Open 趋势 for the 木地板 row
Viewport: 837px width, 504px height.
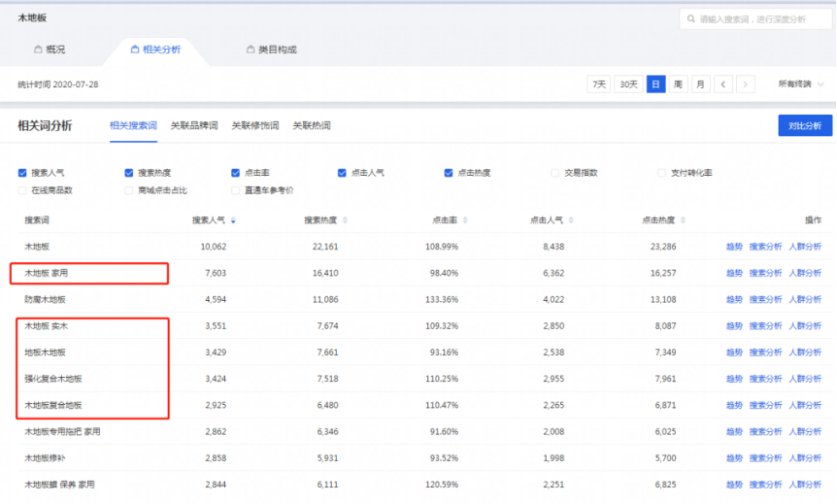coord(734,247)
